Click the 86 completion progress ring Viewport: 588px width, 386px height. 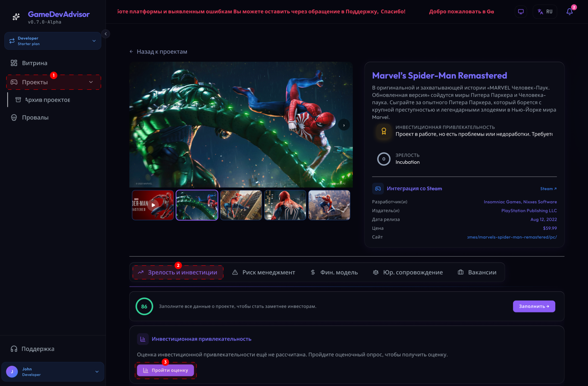pos(144,307)
